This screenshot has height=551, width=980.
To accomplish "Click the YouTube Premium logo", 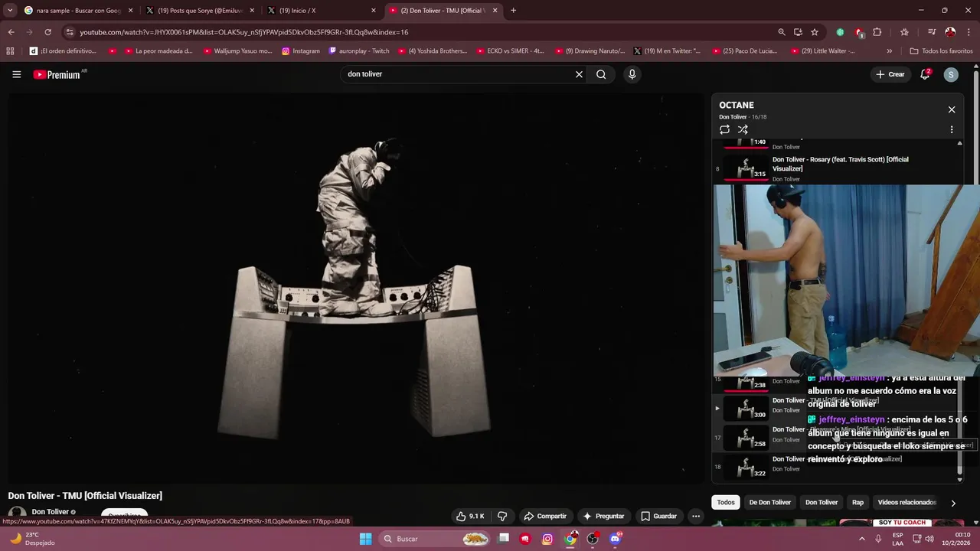I will click(57, 74).
